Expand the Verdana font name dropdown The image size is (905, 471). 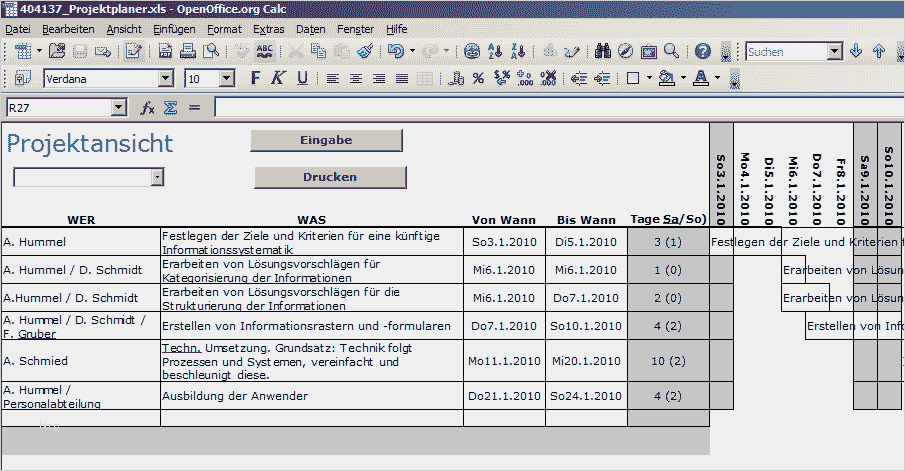[166, 78]
